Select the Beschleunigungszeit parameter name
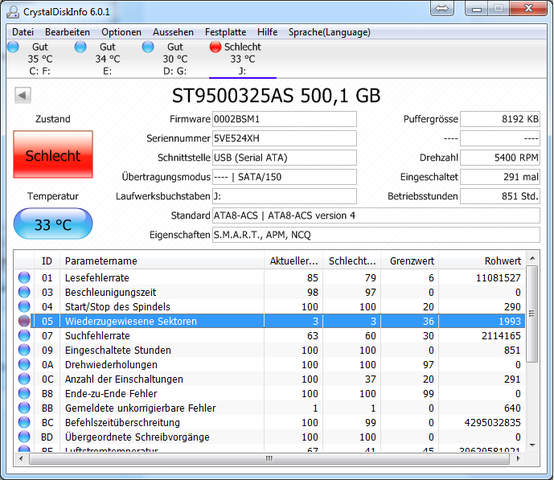 coord(110,292)
